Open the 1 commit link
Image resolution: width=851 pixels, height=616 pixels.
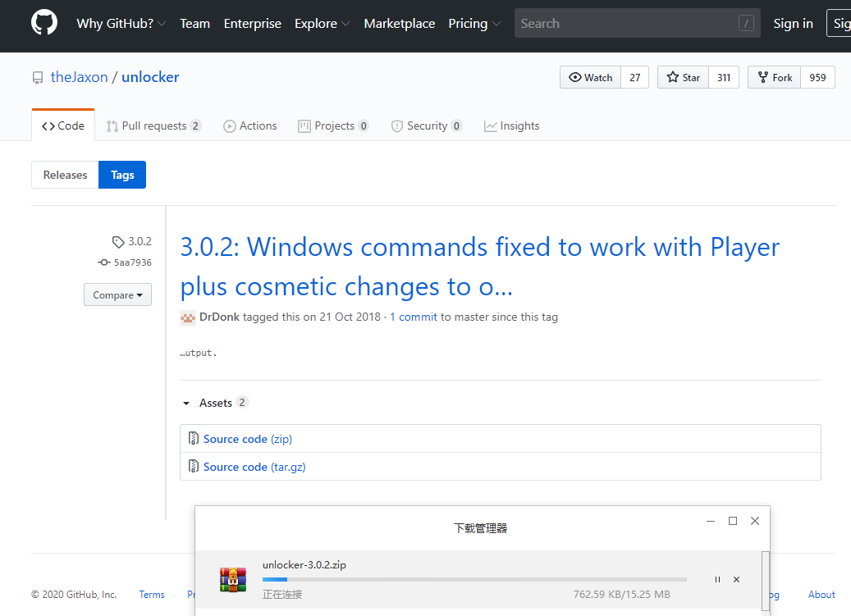[x=414, y=317]
